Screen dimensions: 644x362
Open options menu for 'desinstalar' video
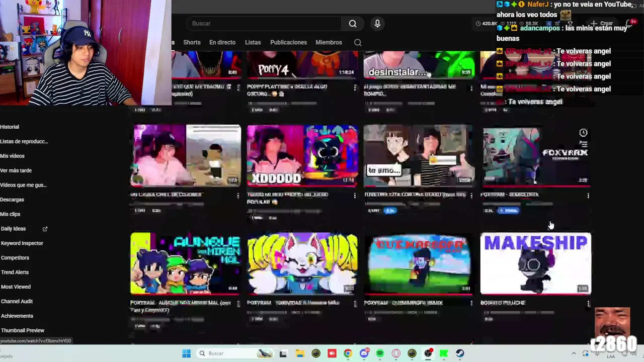point(471,87)
